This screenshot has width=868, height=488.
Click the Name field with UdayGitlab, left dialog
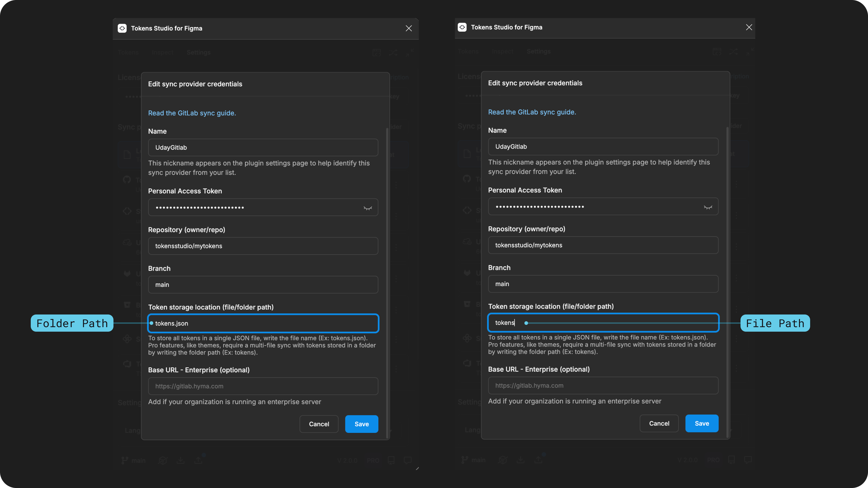coord(263,148)
